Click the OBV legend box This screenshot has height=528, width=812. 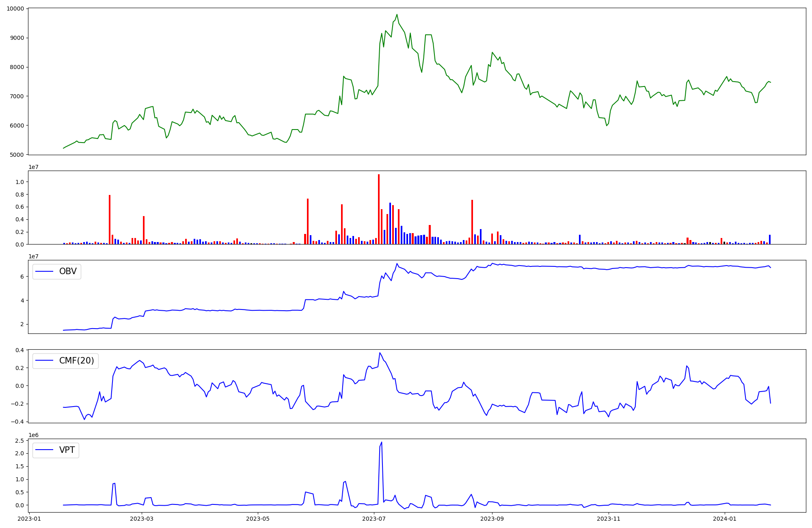57,271
